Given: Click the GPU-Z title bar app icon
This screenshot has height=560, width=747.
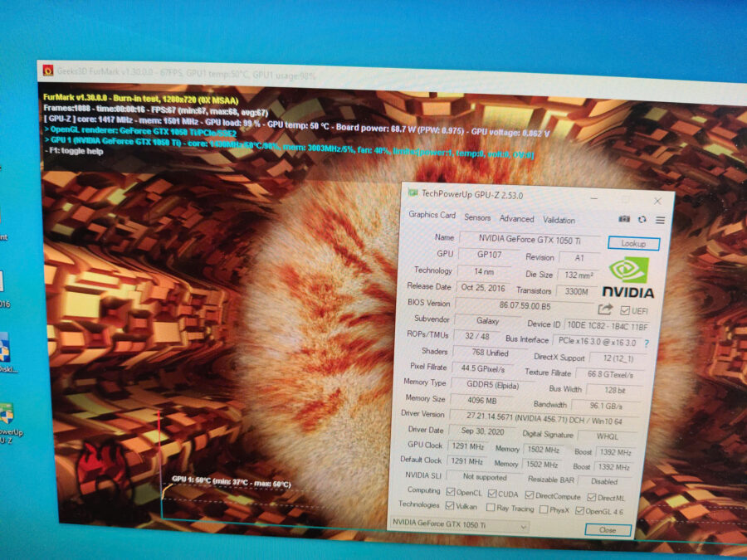Looking at the screenshot, I should (x=413, y=192).
